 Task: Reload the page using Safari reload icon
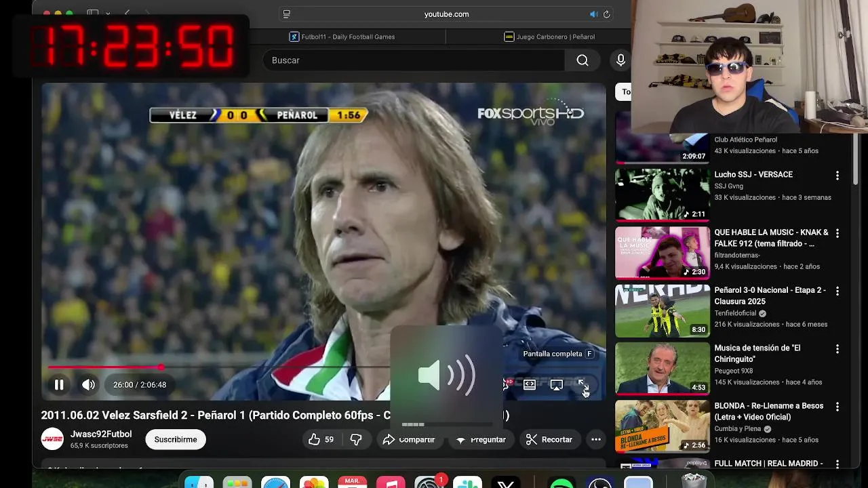click(606, 14)
